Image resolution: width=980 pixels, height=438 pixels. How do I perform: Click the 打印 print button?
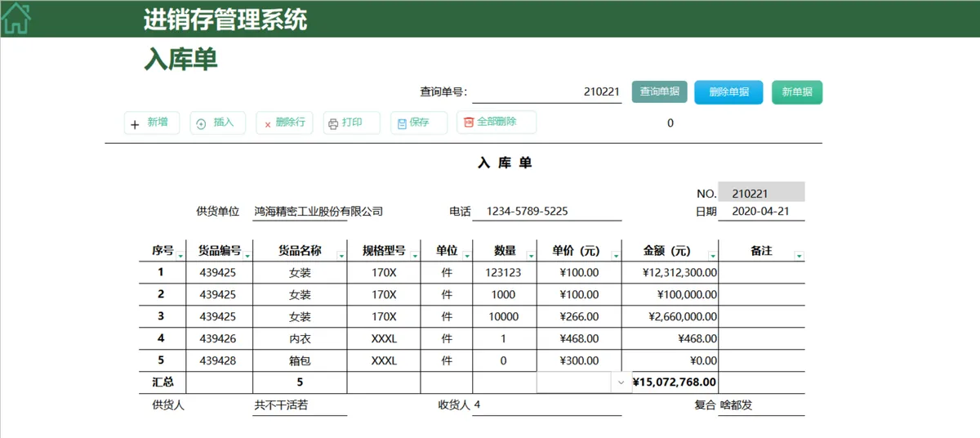point(351,123)
